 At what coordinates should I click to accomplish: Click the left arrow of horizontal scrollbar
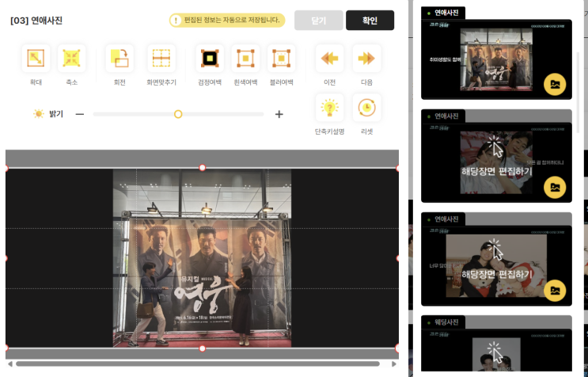pyautogui.click(x=10, y=364)
